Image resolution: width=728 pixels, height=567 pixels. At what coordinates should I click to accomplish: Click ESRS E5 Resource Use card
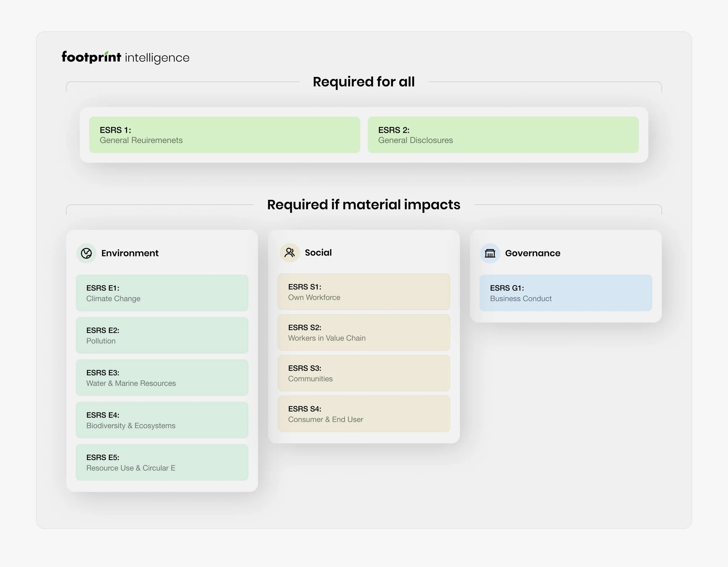pyautogui.click(x=162, y=462)
